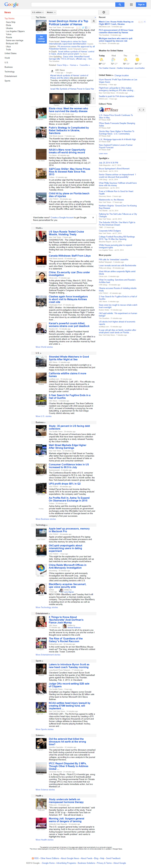Open Los Angeles Clippers sidebar topic

point(15,31)
